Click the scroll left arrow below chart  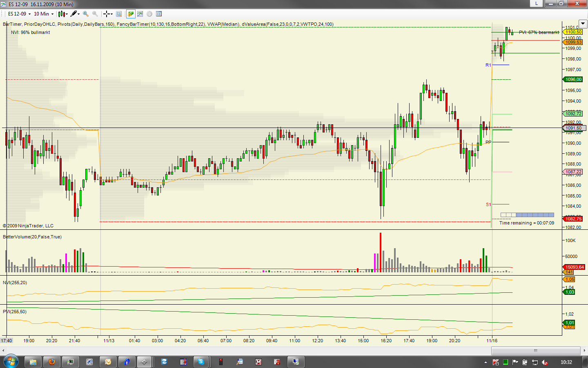click(3, 350)
